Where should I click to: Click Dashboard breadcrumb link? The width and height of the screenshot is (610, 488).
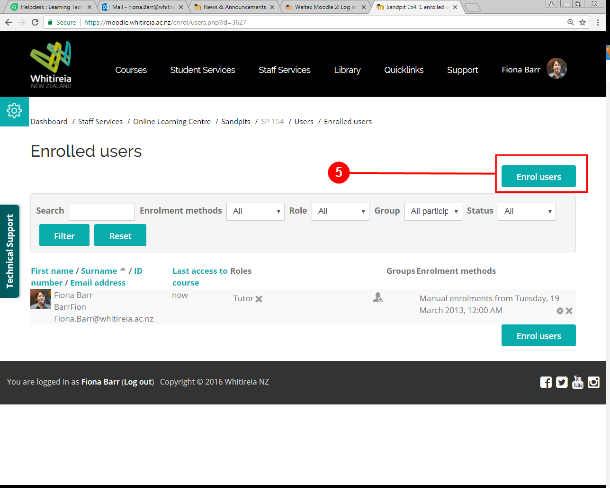coord(49,121)
